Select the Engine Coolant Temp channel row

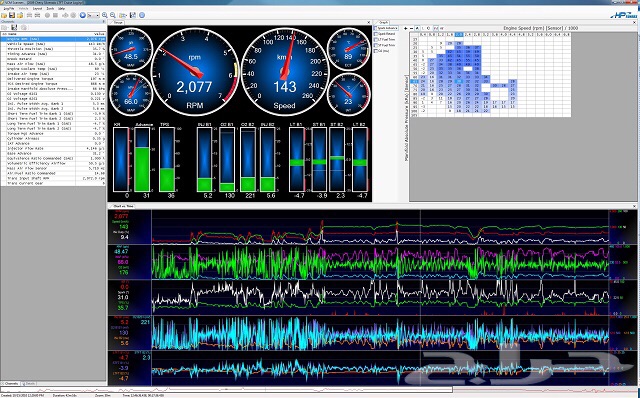tap(53, 69)
